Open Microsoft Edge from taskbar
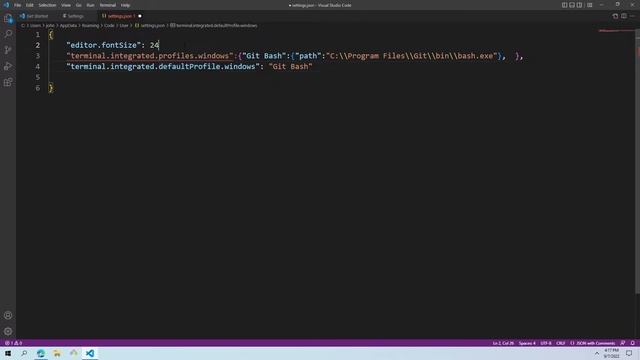The image size is (640, 360). click(x=40, y=353)
